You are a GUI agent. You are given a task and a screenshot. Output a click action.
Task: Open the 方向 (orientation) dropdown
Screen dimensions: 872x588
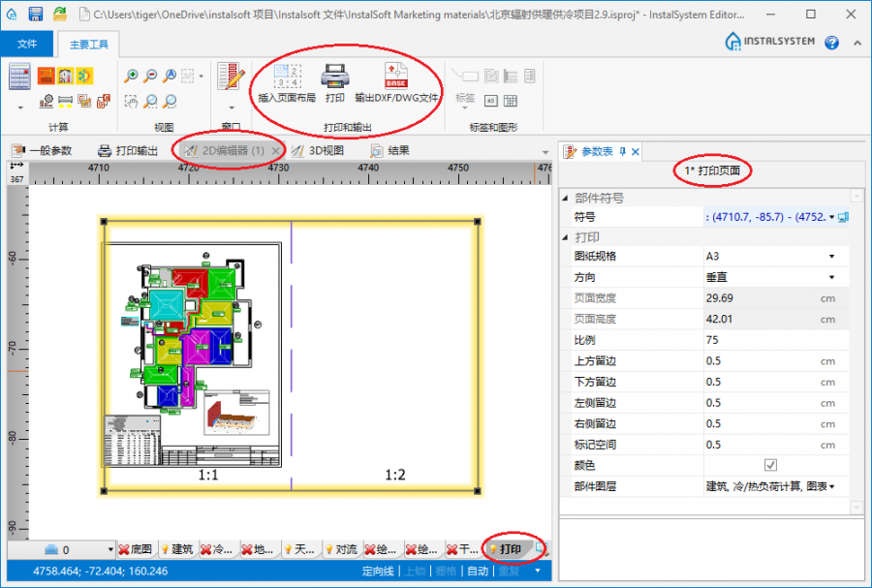coord(831,278)
